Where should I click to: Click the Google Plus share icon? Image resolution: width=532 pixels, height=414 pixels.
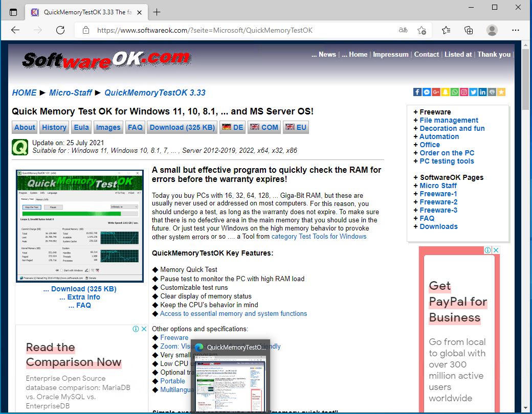(x=436, y=92)
